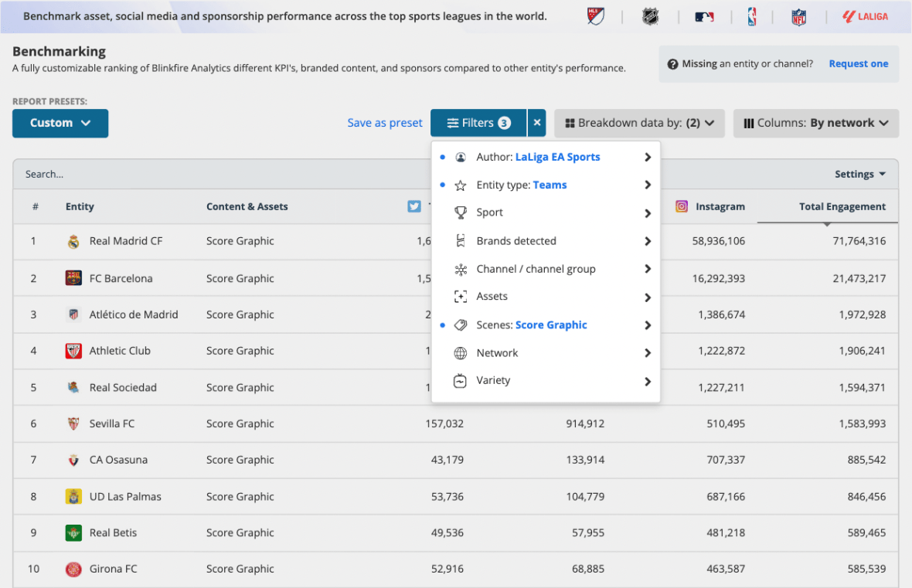912x588 pixels.
Task: Click the Brands detected filter
Action: 516,240
